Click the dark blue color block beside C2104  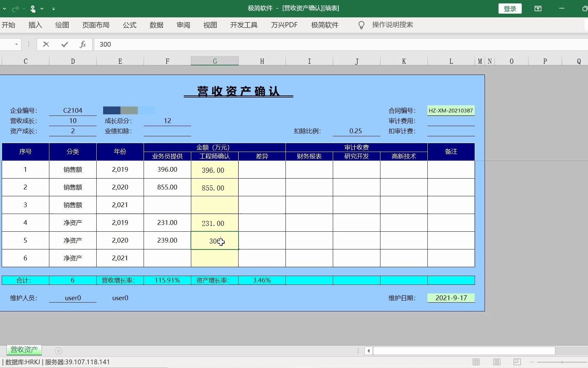click(112, 110)
